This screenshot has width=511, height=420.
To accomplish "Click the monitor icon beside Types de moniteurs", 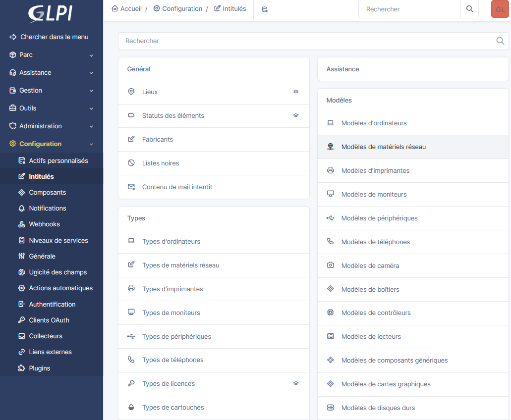I will (x=131, y=312).
